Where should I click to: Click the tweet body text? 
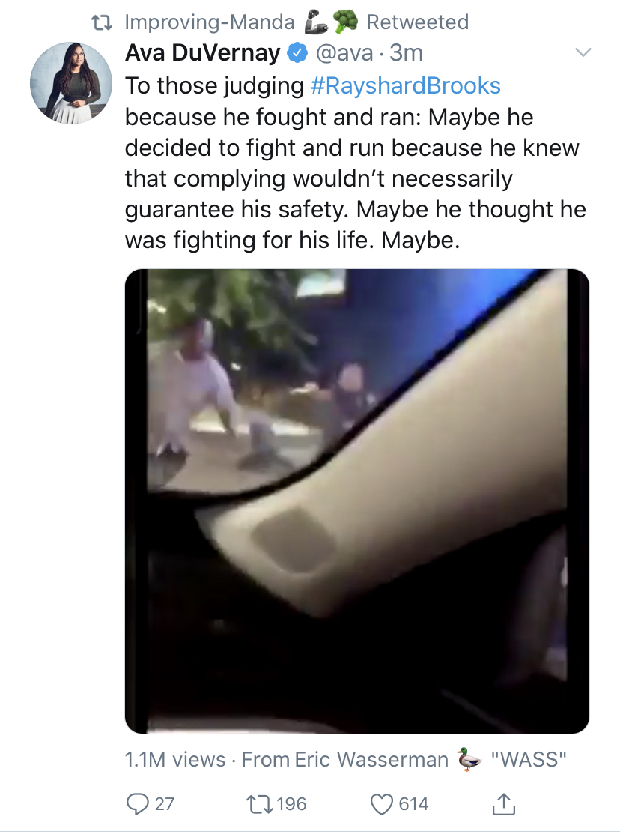coord(355,163)
